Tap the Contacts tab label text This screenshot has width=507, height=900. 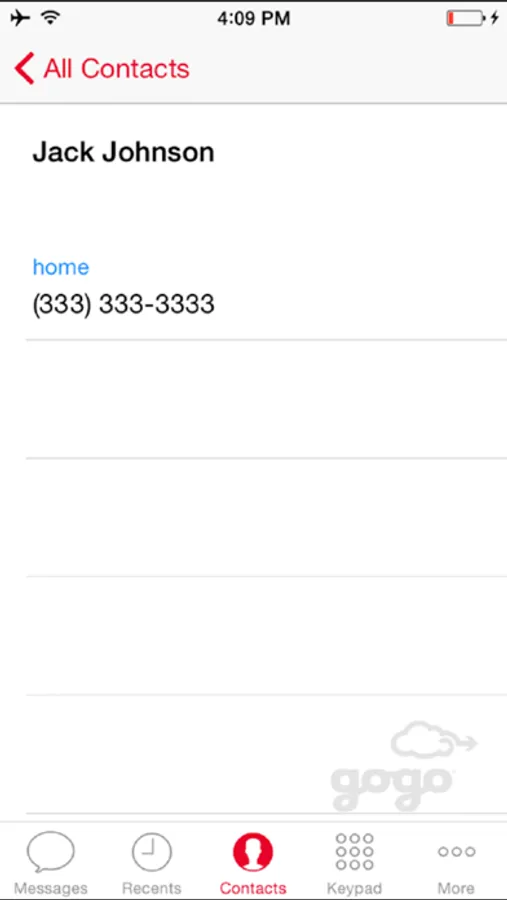253,889
